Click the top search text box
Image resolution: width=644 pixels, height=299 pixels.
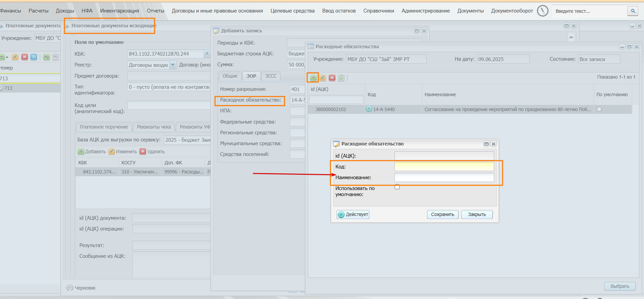pyautogui.click(x=590, y=11)
